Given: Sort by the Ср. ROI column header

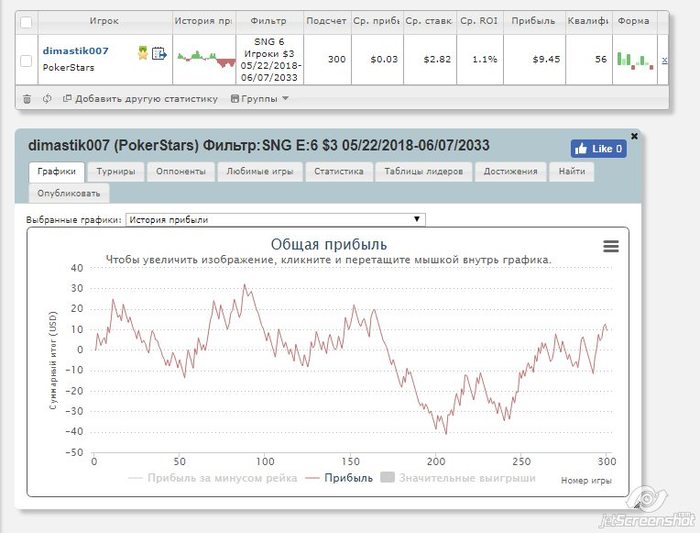Looking at the screenshot, I should tap(479, 21).
